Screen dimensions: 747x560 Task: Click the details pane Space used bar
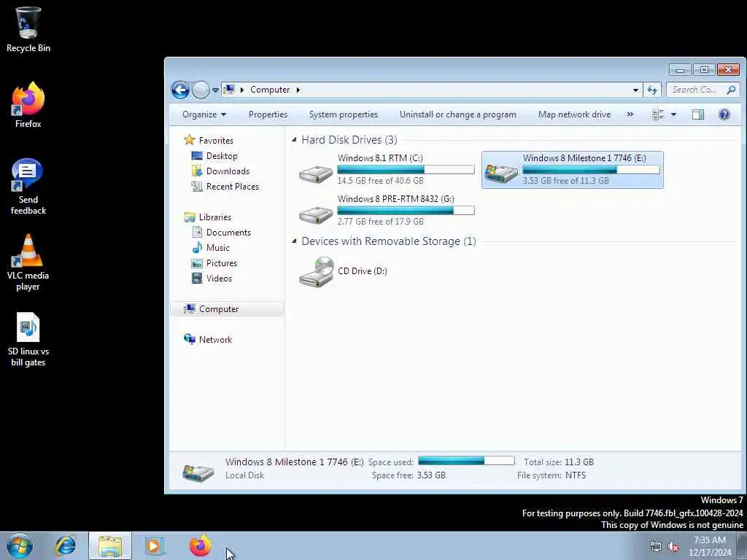pyautogui.click(x=466, y=461)
